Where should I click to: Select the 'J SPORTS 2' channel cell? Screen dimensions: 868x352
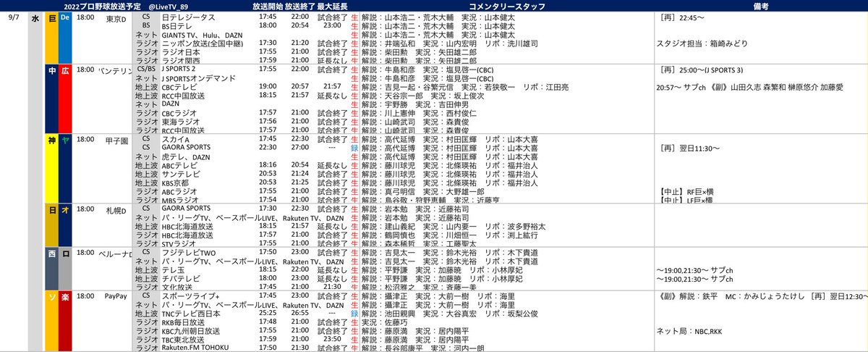[x=180, y=70]
